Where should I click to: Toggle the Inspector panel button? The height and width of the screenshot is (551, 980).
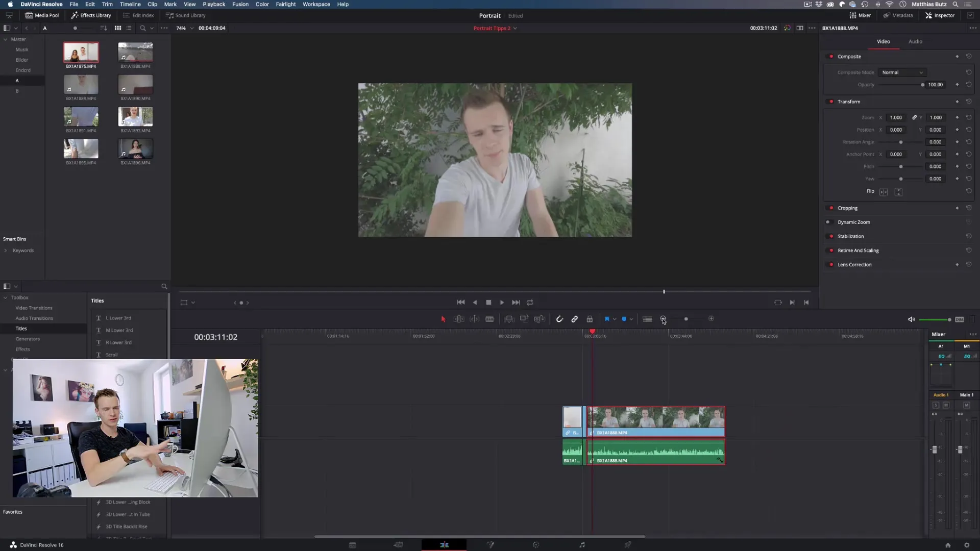940,15
